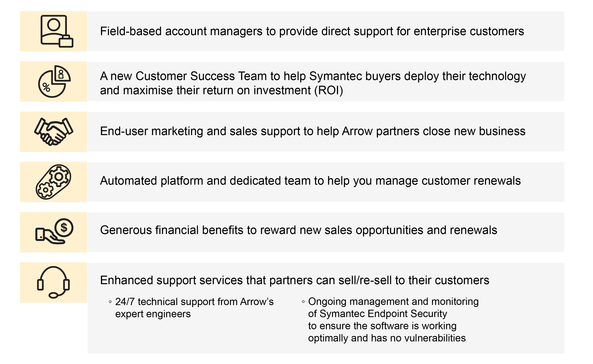Click the Field-based account managers text

[312, 31]
